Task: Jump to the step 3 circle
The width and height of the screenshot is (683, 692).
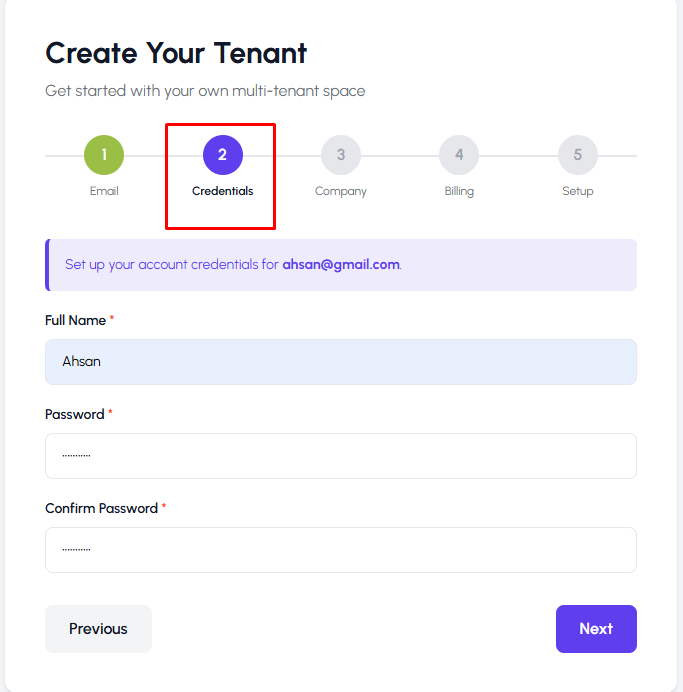Action: pyautogui.click(x=341, y=155)
